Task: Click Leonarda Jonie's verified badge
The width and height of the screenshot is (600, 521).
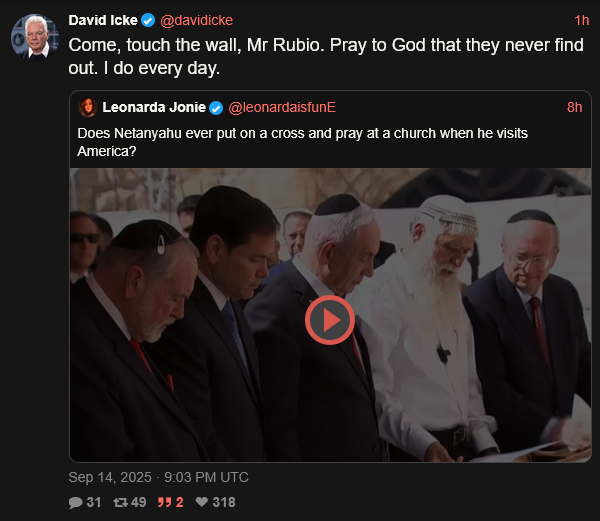Action: pos(216,108)
